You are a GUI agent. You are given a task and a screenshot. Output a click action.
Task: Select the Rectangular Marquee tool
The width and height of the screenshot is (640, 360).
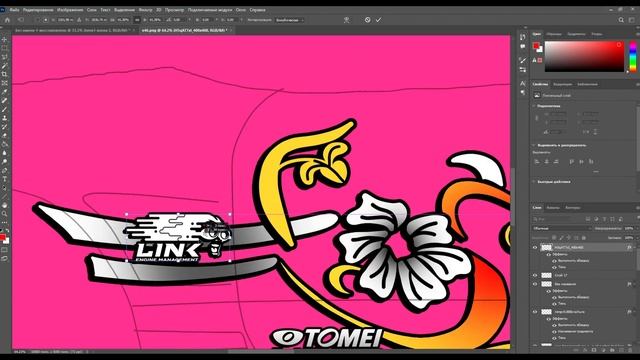(4, 48)
